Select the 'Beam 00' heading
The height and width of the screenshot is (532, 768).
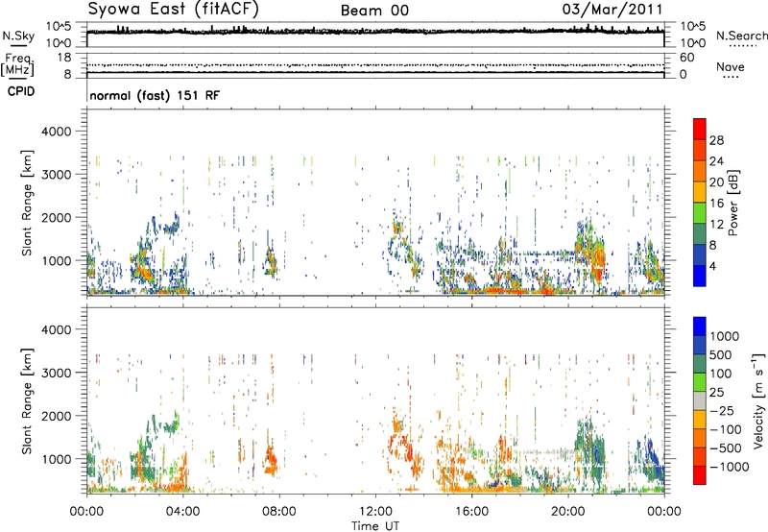[x=374, y=11]
